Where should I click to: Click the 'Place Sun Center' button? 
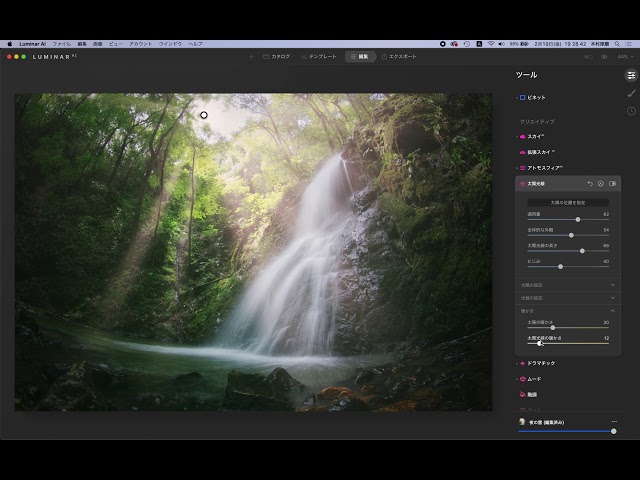567,202
